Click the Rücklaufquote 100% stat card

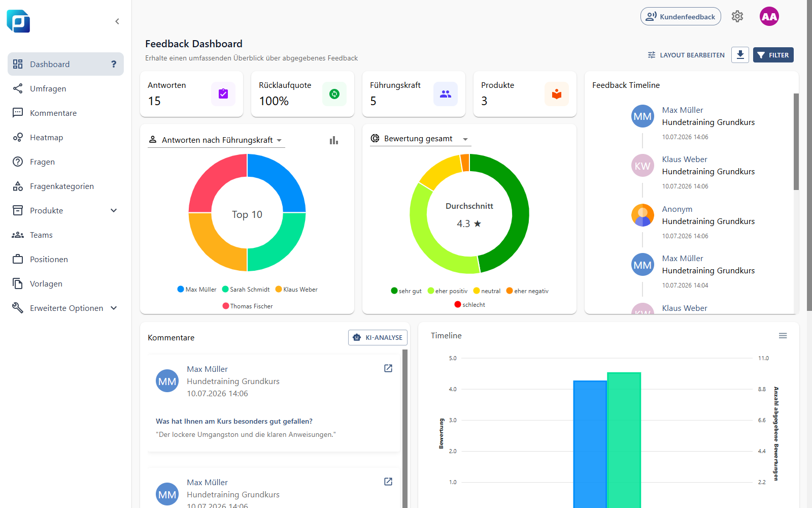tap(302, 94)
